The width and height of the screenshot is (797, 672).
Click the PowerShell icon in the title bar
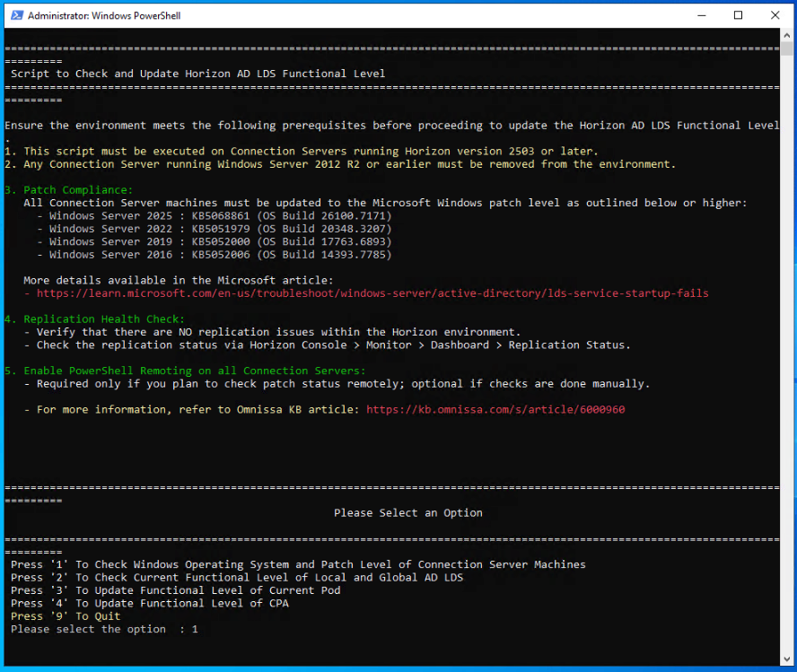point(17,15)
